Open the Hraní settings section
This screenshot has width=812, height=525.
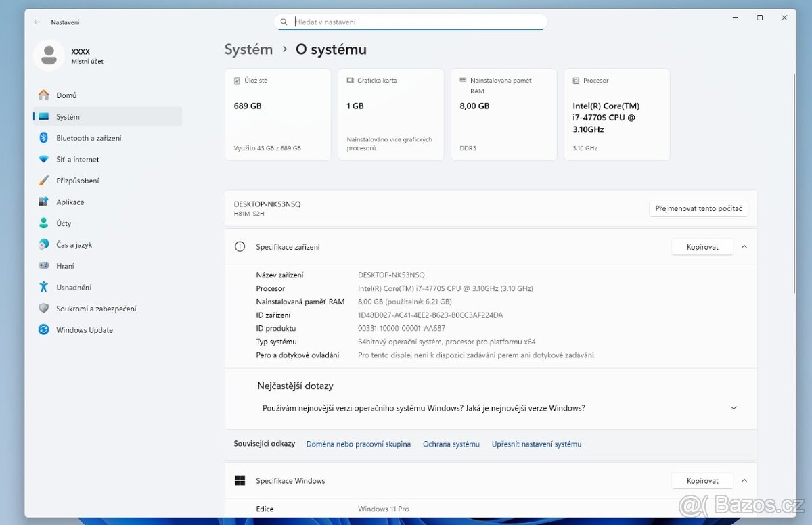click(x=68, y=265)
